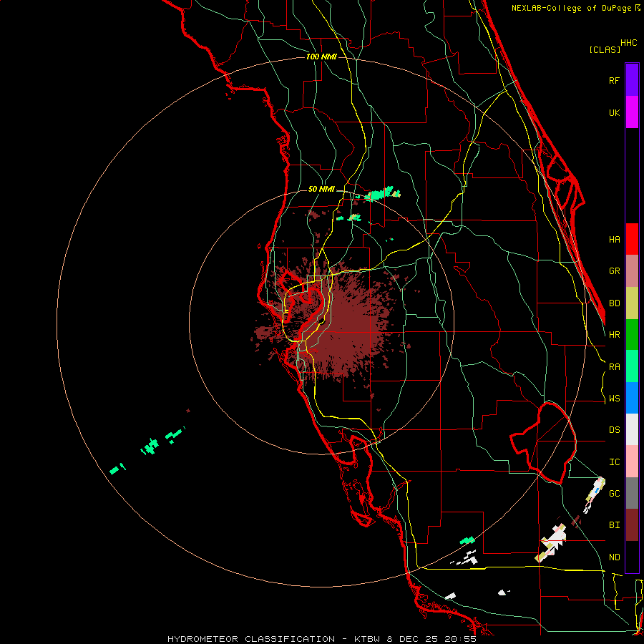Click the [CLAS] legend header

[605, 50]
